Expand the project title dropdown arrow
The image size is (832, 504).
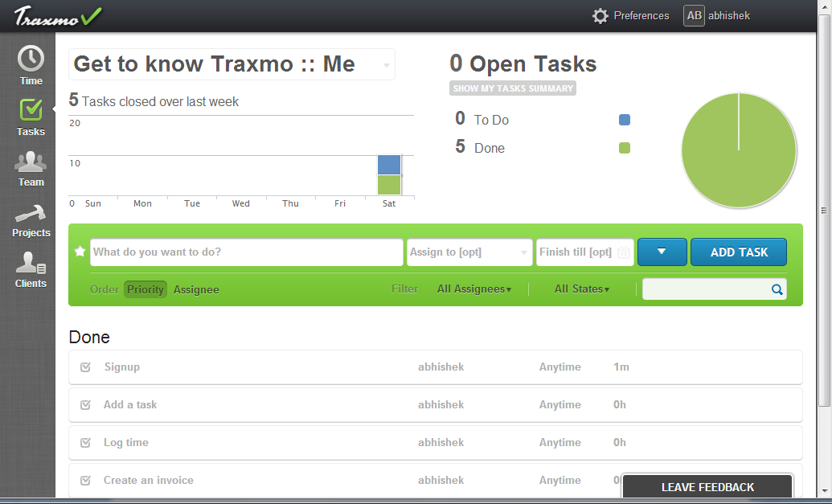pos(387,65)
